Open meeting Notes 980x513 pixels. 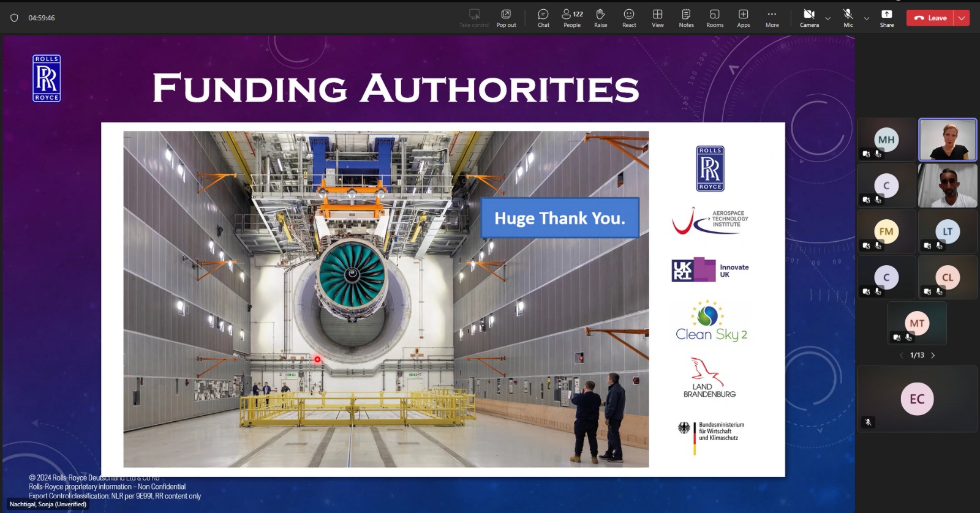coord(686,18)
